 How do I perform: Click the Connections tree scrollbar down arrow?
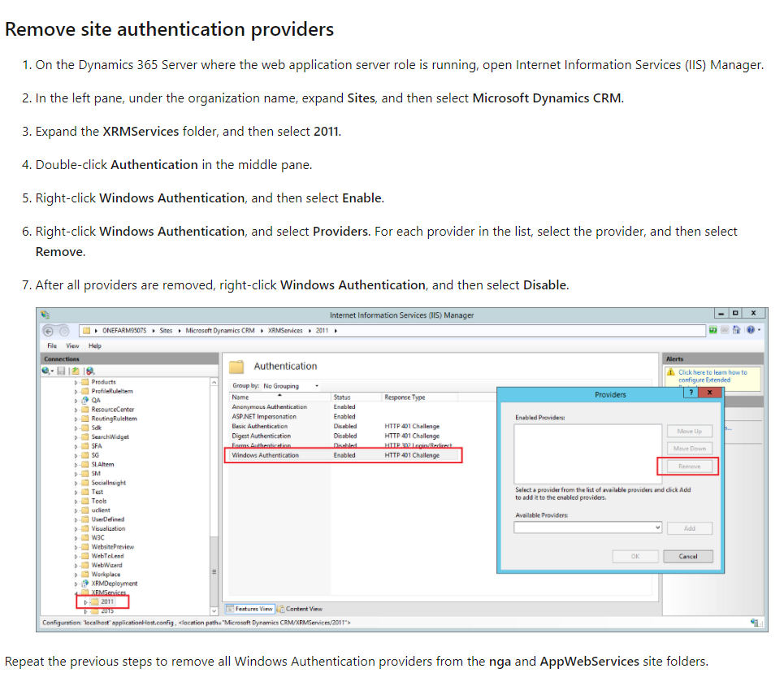(214, 611)
